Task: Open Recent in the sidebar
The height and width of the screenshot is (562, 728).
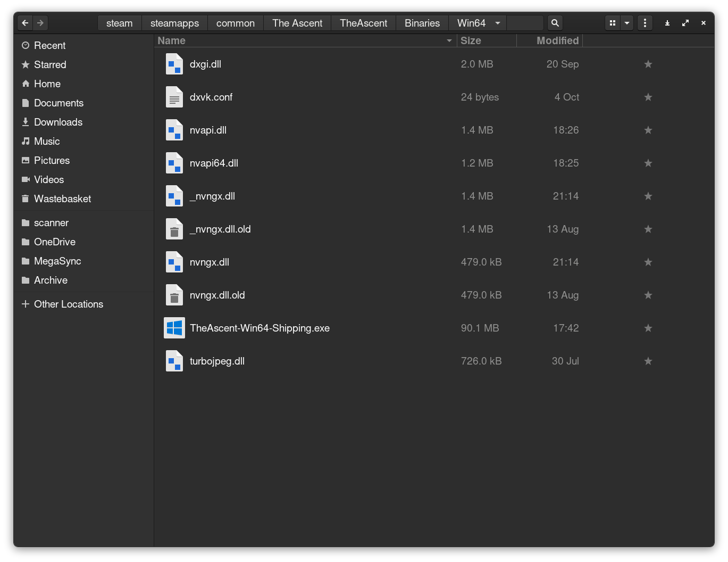Action: click(84, 45)
